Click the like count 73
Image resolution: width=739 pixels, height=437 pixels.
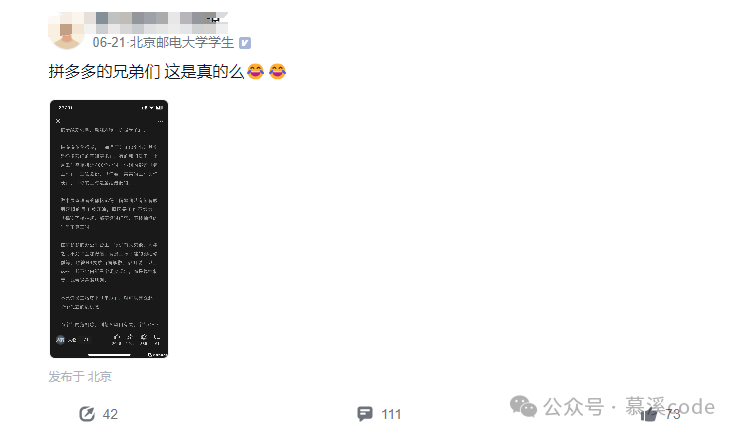point(673,414)
